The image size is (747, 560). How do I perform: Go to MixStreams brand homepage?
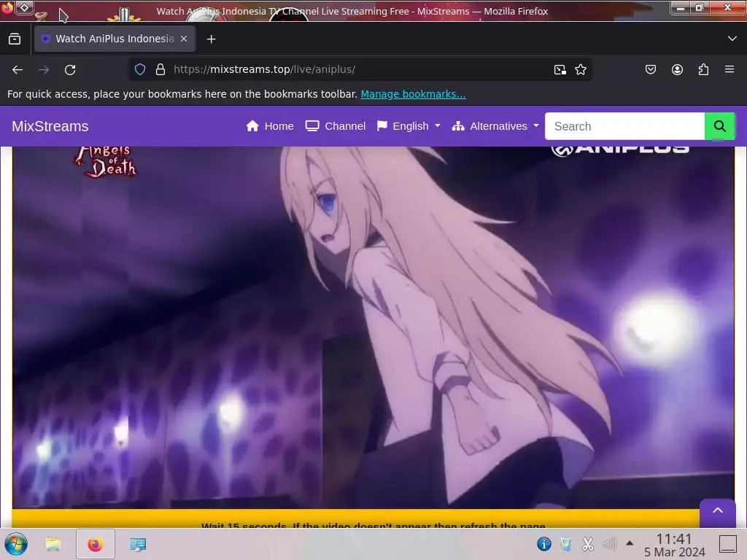tap(50, 126)
